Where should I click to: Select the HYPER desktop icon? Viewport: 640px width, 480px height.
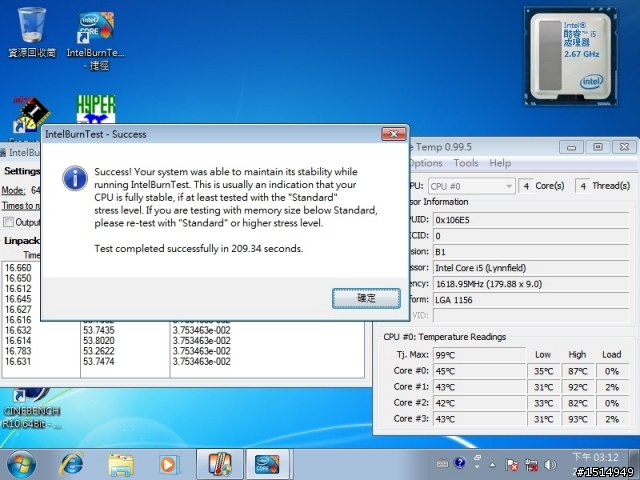tap(96, 109)
